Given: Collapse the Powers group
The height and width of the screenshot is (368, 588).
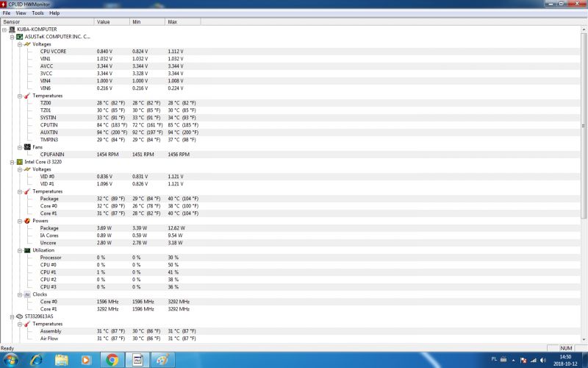Looking at the screenshot, I should [20, 221].
